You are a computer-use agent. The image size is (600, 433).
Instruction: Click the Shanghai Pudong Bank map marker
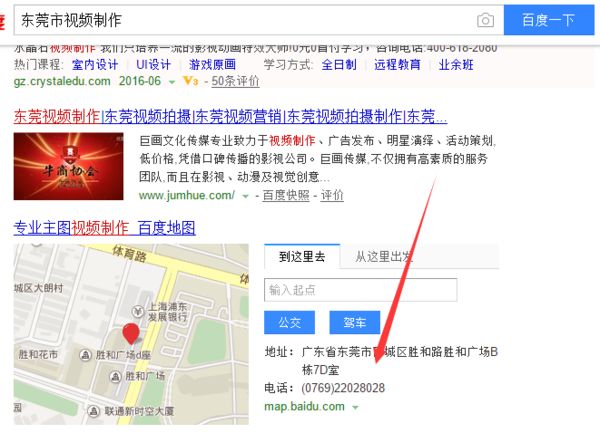coord(138,311)
